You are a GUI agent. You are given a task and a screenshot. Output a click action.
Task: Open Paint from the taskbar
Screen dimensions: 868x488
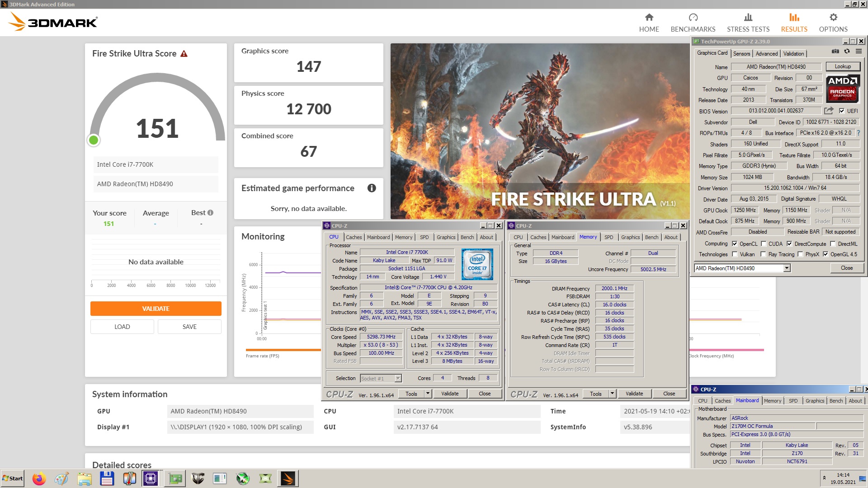62,478
